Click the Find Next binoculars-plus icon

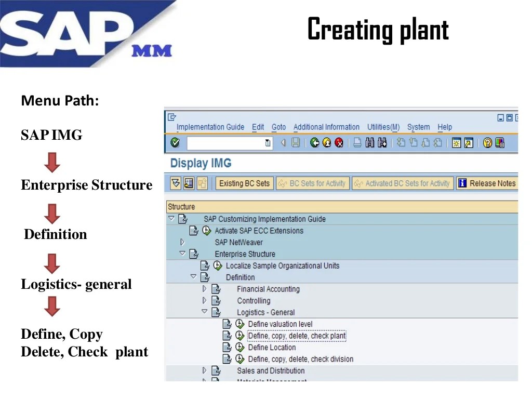(382, 143)
